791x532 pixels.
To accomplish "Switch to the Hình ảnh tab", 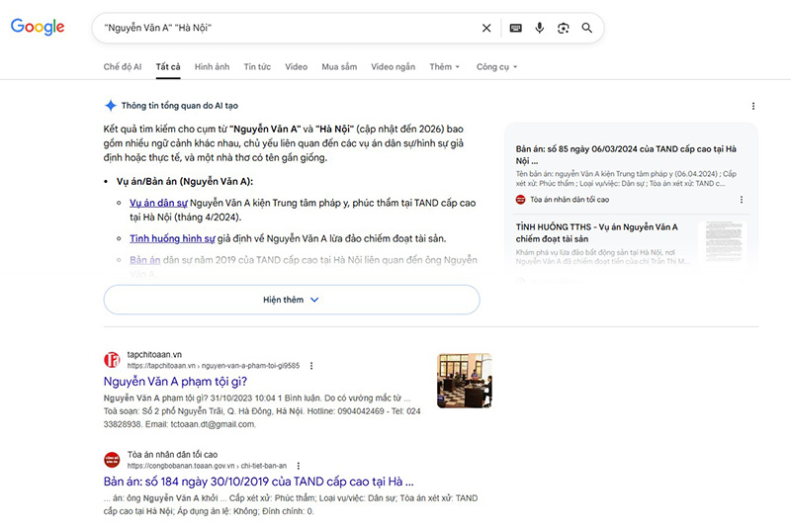I will click(212, 66).
